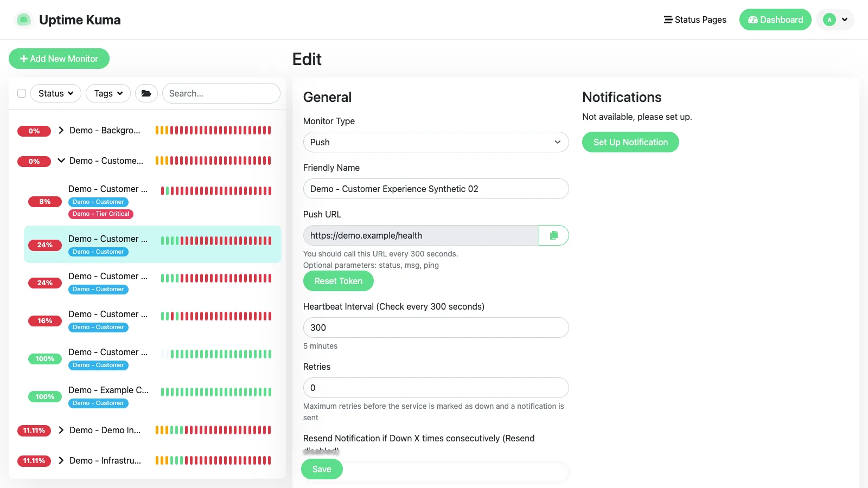
Task: Click the Demo - Tier Critical tag
Action: 101,214
